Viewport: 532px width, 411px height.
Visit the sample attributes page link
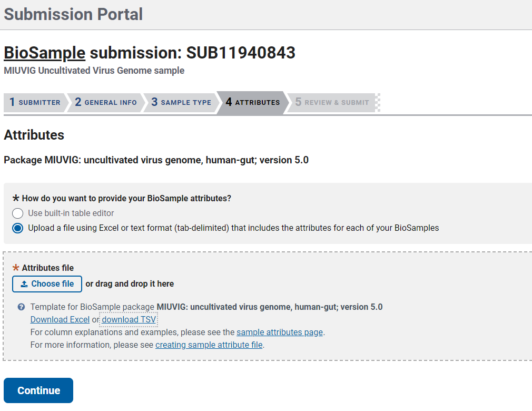[x=279, y=332]
